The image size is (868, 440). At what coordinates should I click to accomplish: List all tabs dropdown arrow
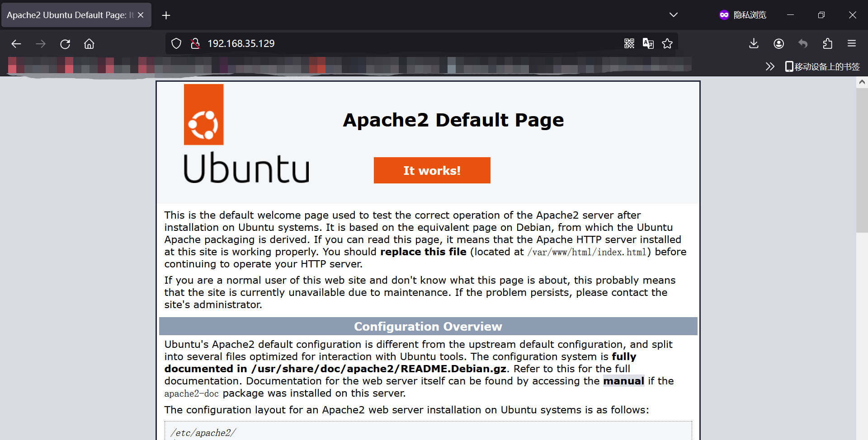pos(674,15)
